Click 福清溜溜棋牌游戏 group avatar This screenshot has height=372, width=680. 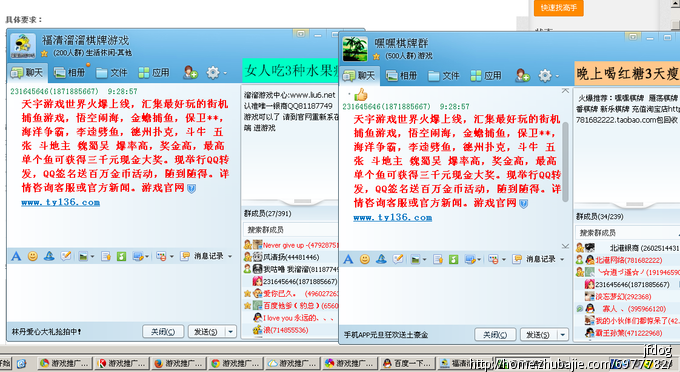click(x=23, y=46)
